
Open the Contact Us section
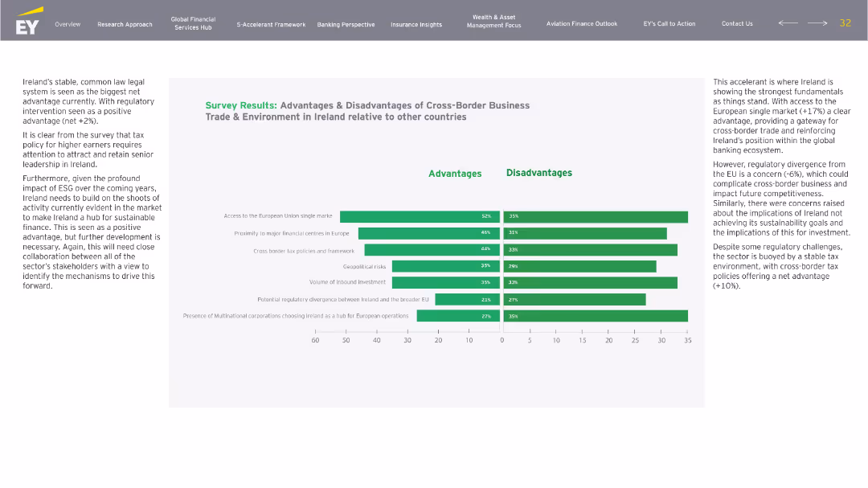737,24
